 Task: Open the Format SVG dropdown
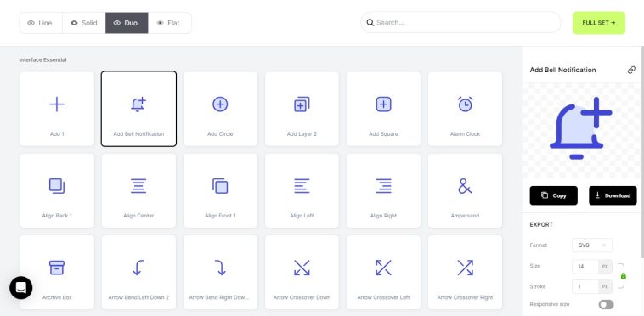pos(592,245)
